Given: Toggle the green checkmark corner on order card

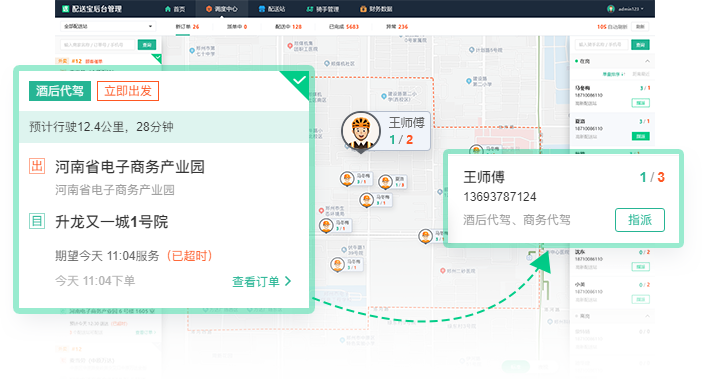Looking at the screenshot, I should tap(298, 81).
